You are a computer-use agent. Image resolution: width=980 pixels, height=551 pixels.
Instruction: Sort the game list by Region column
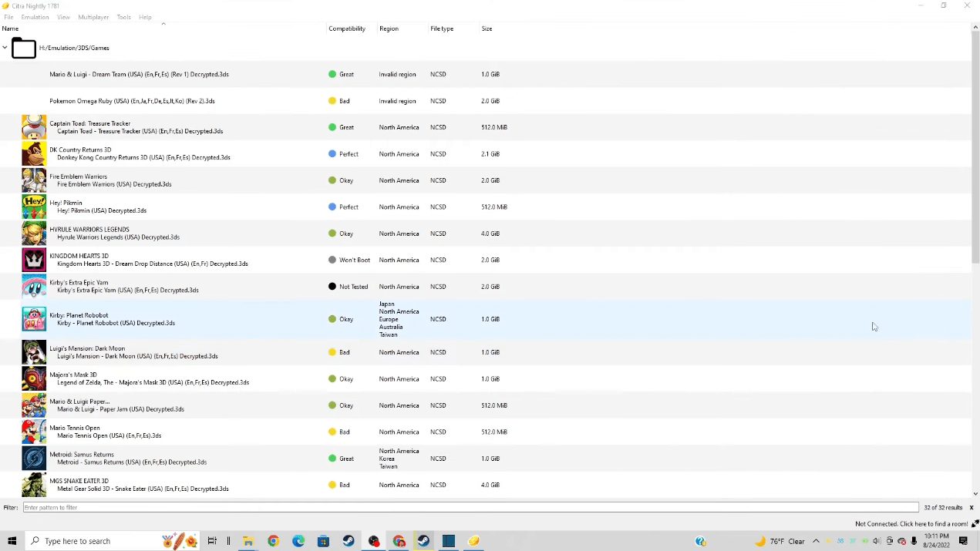click(389, 29)
